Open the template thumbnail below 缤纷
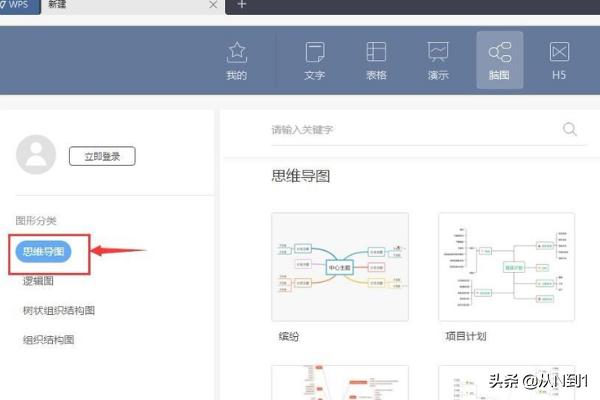 pos(340,382)
